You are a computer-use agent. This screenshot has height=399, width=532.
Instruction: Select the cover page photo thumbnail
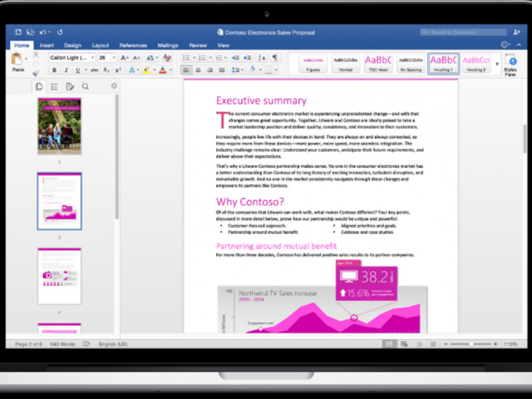[59, 126]
